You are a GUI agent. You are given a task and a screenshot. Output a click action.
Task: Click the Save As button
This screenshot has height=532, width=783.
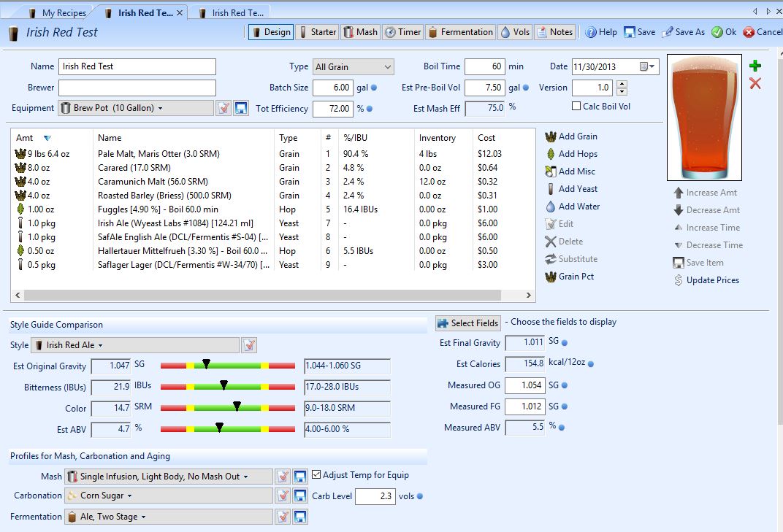click(684, 32)
